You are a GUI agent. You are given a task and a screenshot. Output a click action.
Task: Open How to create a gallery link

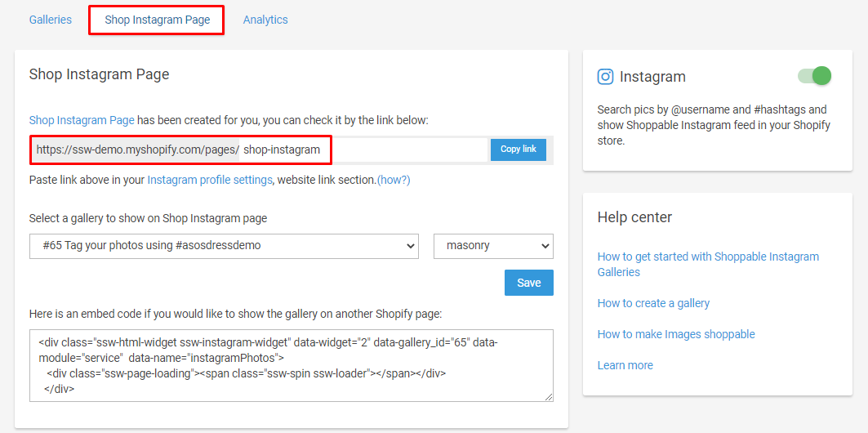coord(653,303)
